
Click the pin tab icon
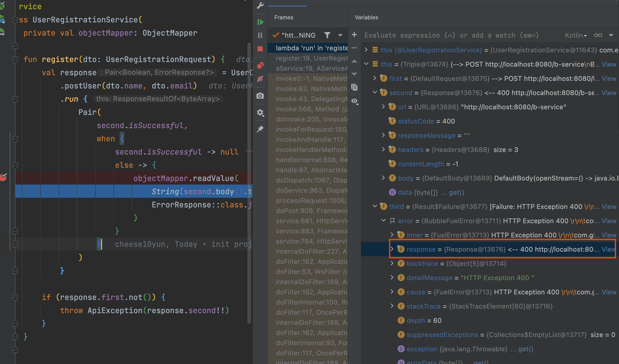(x=260, y=129)
